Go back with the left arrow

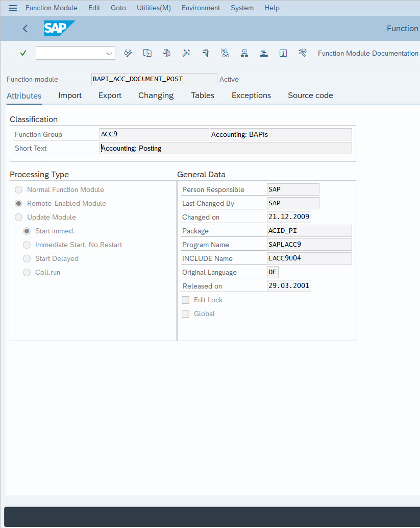pyautogui.click(x=25, y=29)
